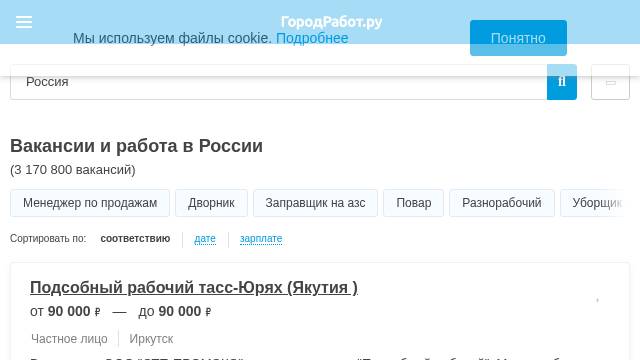Image resolution: width=640 pixels, height=360 pixels.
Task: Click the options dot on vacancy card
Action: click(598, 300)
